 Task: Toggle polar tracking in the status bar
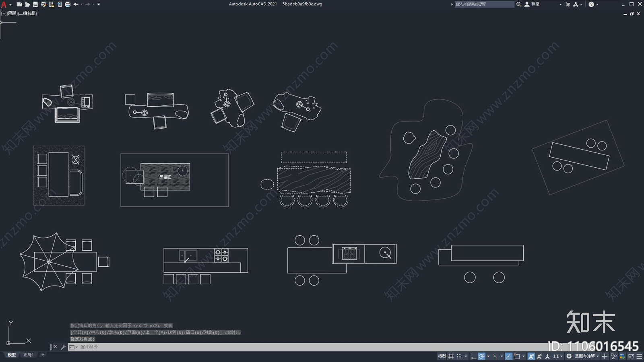[481, 356]
